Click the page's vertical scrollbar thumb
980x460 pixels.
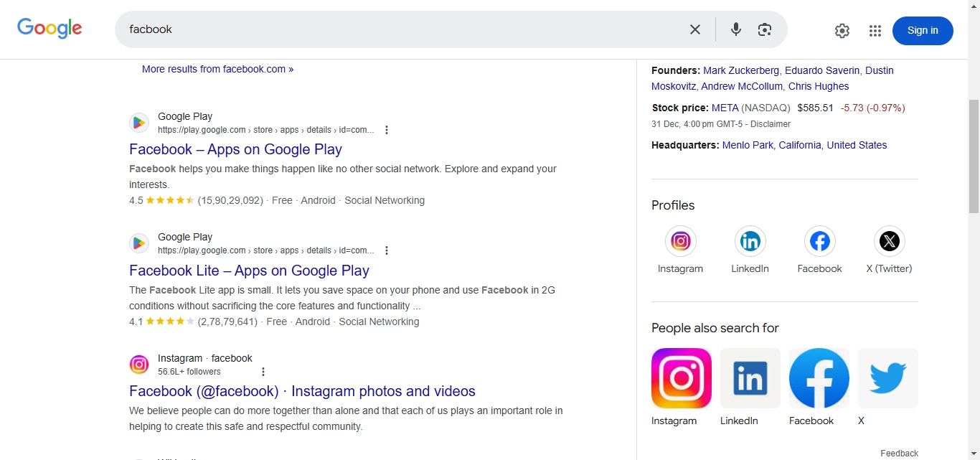pos(974,156)
